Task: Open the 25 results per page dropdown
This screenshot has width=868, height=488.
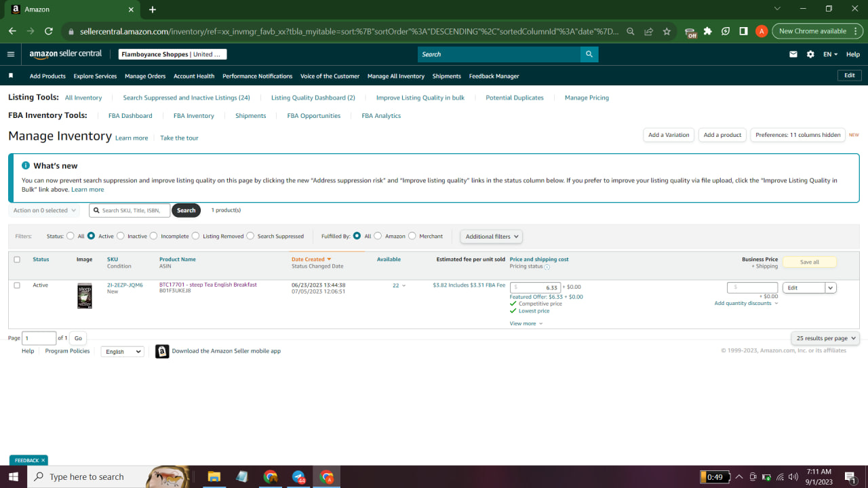Action: (x=825, y=338)
